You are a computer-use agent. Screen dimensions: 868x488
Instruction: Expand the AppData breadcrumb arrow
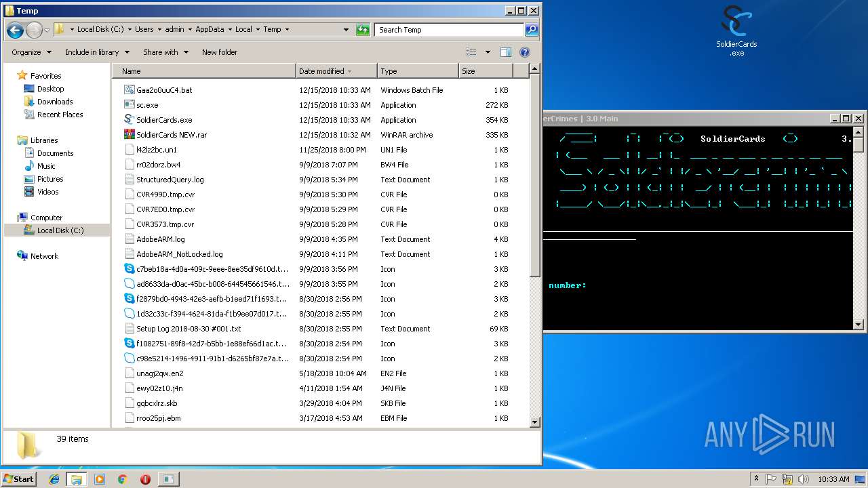pyautogui.click(x=229, y=30)
